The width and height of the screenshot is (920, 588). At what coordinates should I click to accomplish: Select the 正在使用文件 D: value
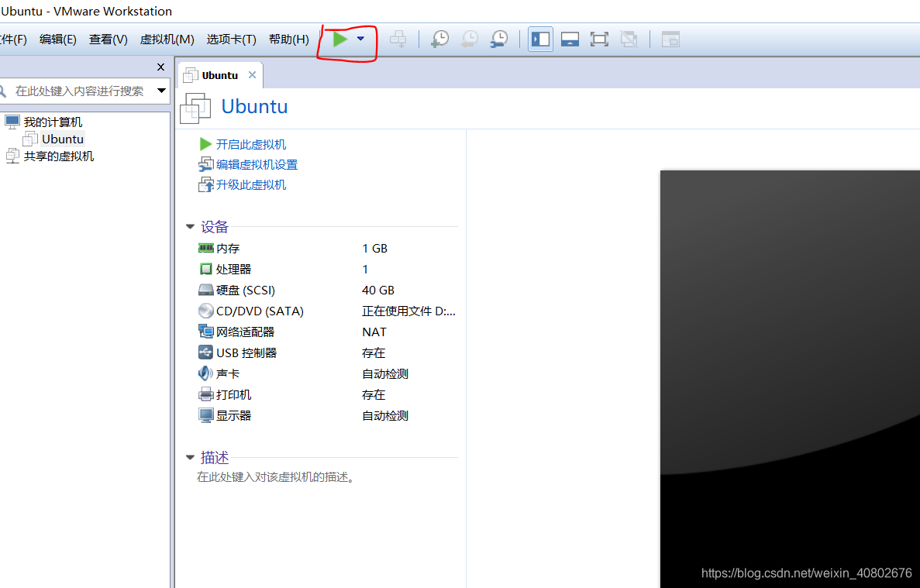click(409, 311)
